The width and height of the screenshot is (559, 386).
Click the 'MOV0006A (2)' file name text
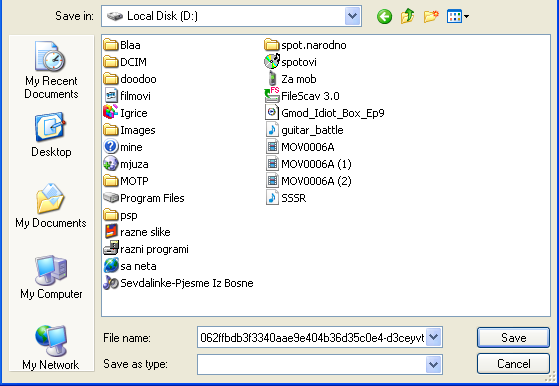[x=316, y=181]
